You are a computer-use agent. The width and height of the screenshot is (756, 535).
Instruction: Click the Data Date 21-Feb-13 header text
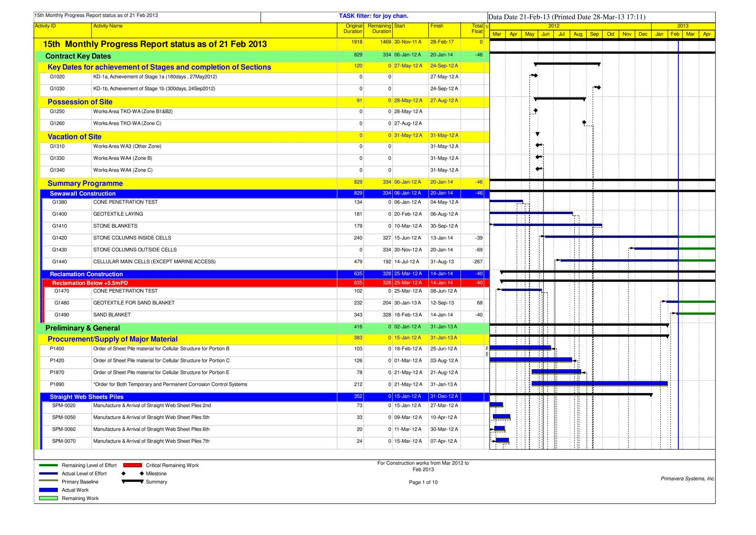(567, 17)
